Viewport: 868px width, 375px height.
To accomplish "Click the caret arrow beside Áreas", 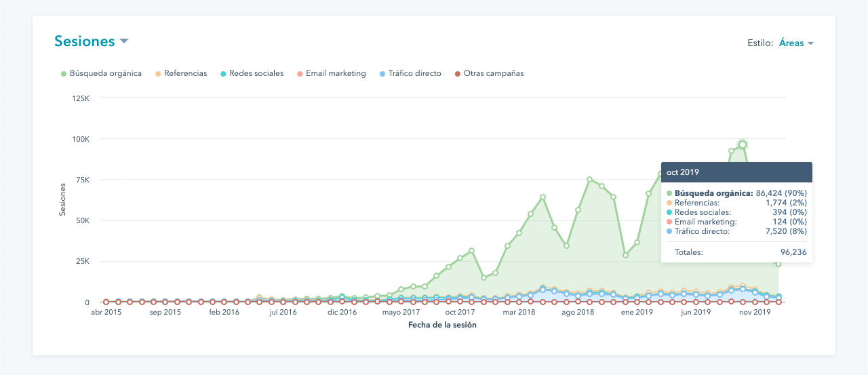I will (x=811, y=44).
